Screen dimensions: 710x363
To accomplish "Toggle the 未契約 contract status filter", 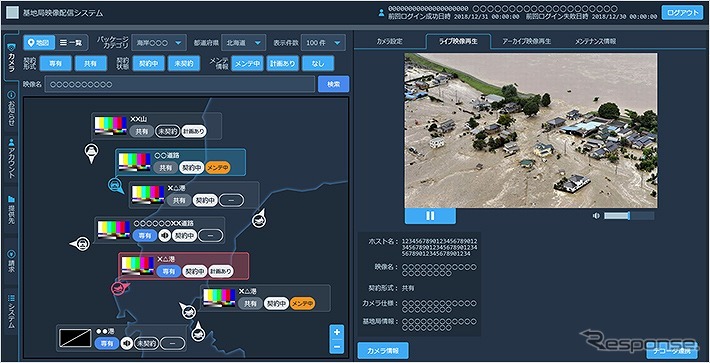I will pos(184,64).
